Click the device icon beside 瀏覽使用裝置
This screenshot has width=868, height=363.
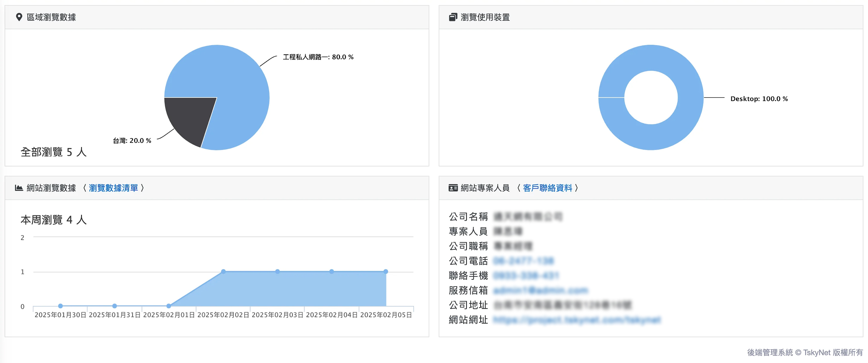coord(453,17)
